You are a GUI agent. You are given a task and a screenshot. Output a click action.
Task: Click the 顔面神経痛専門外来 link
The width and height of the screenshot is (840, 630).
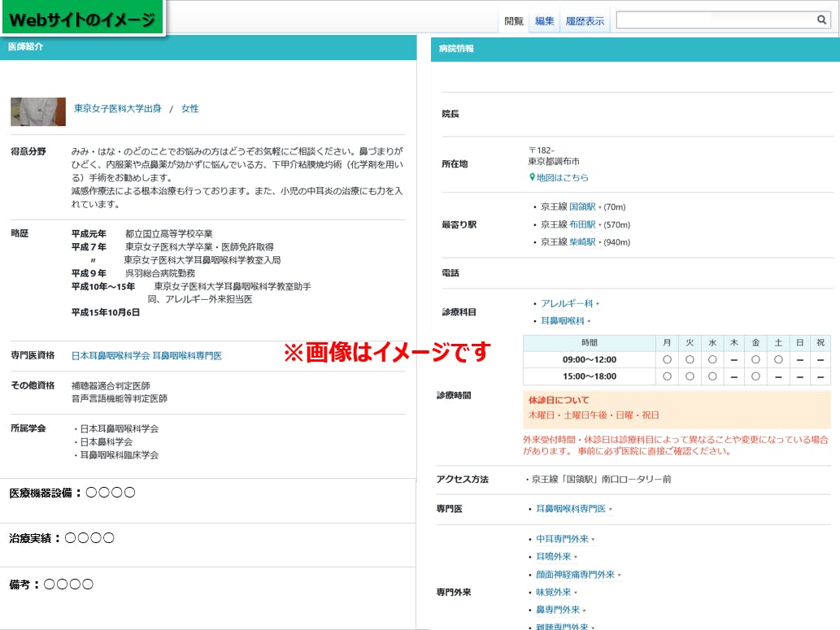pyautogui.click(x=575, y=575)
